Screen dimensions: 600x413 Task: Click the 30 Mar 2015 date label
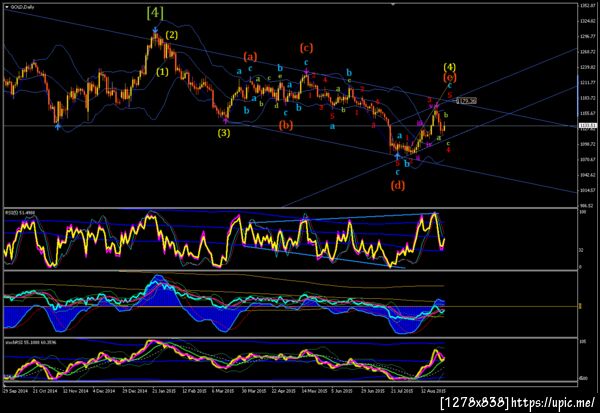[x=254, y=391]
